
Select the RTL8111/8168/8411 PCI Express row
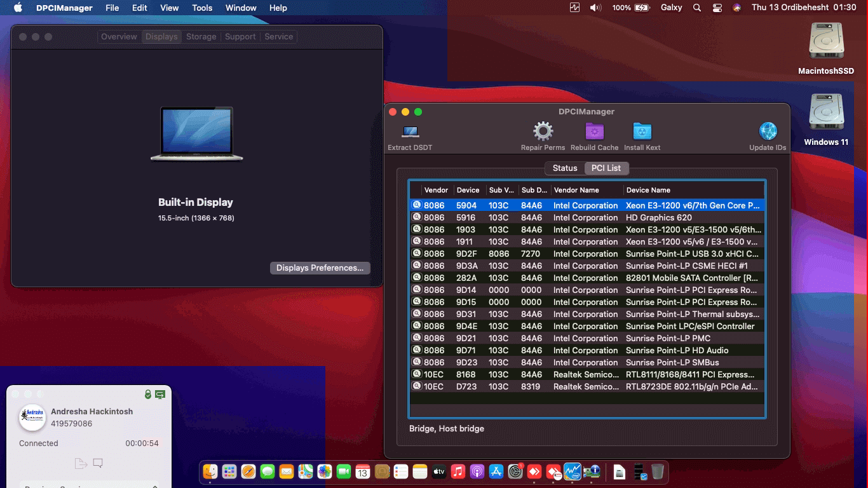coord(587,374)
